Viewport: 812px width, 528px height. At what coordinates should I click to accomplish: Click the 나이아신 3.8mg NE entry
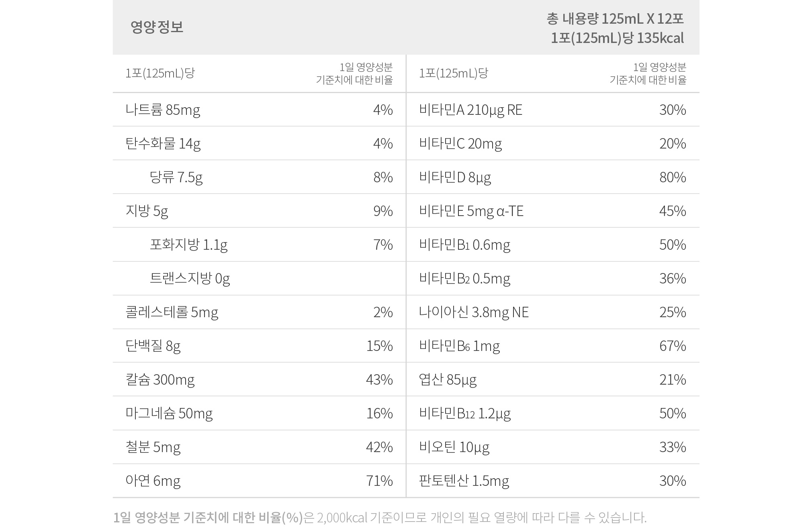tap(474, 312)
